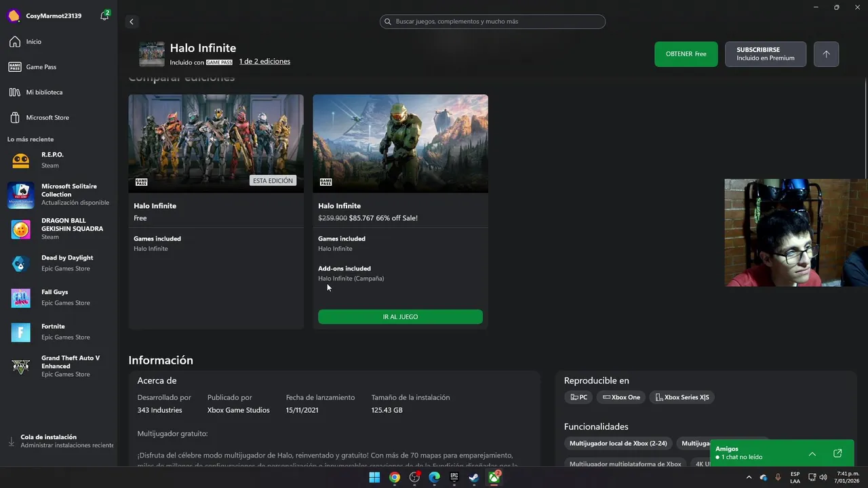Select the Fortnite icon
The width and height of the screenshot is (868, 488).
click(x=21, y=332)
